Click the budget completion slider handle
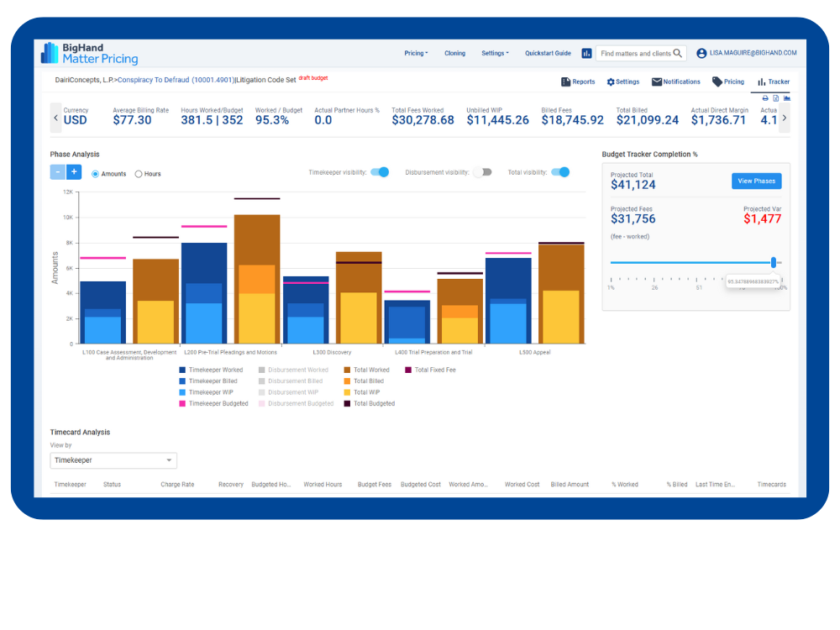 774,262
